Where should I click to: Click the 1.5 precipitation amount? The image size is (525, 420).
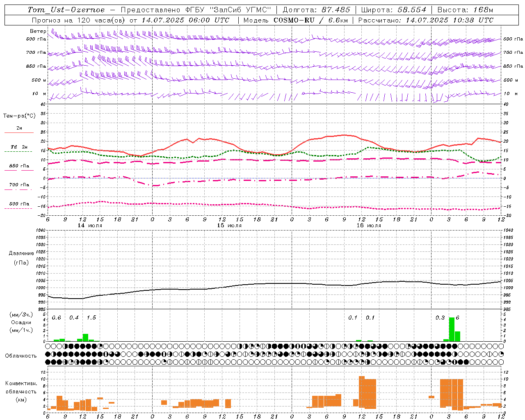(91, 317)
